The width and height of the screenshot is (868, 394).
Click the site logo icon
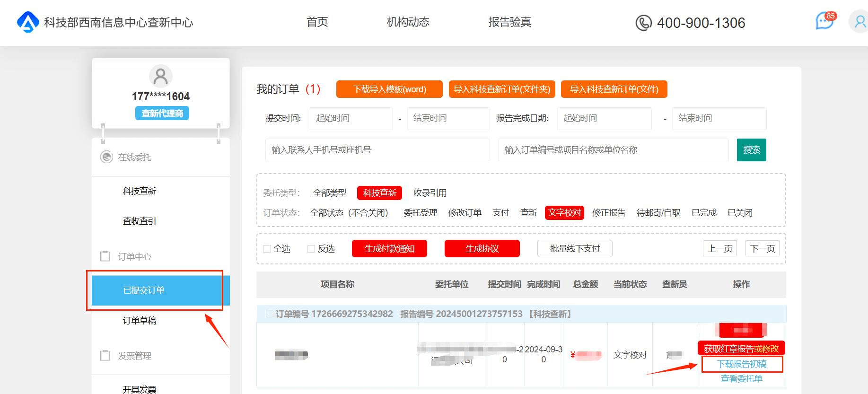pyautogui.click(x=28, y=22)
